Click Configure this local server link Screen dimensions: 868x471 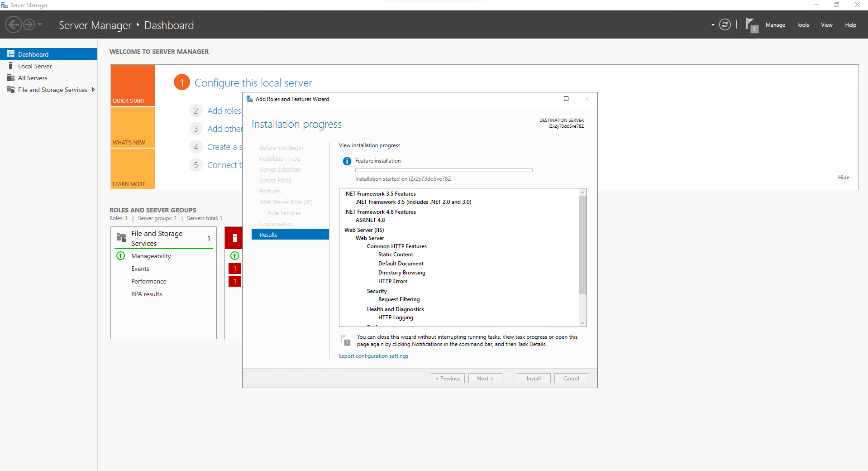click(x=253, y=83)
